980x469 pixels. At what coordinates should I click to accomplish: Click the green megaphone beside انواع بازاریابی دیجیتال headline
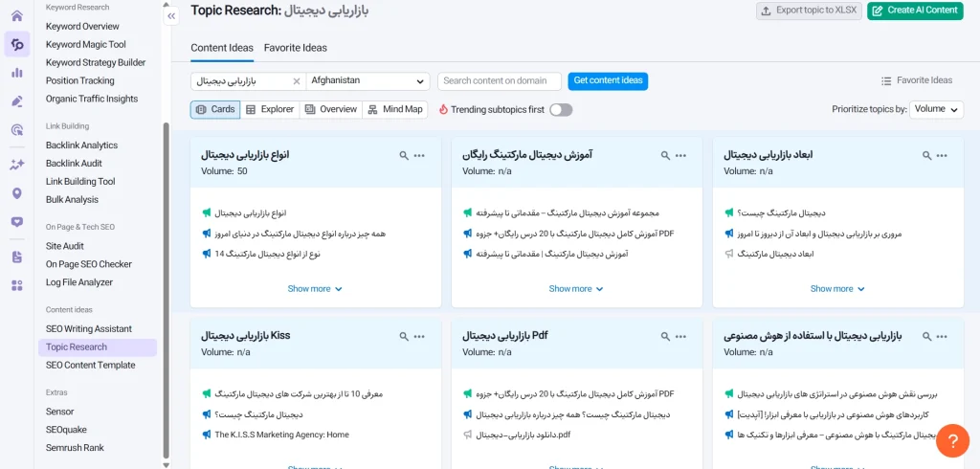[207, 213]
